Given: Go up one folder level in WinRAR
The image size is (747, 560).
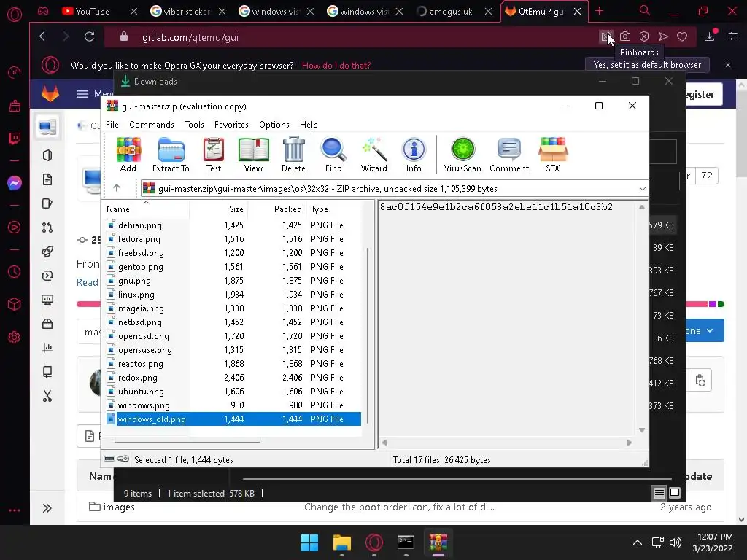Looking at the screenshot, I should pyautogui.click(x=117, y=188).
